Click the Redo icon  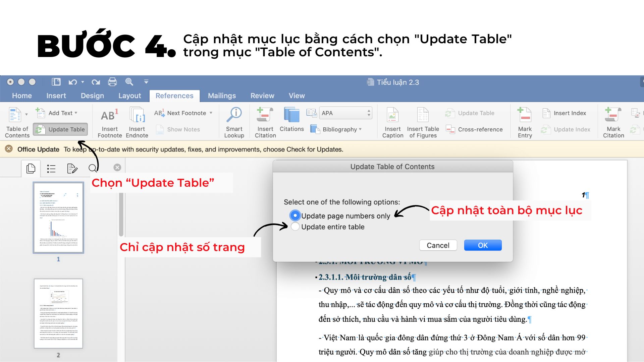click(96, 82)
